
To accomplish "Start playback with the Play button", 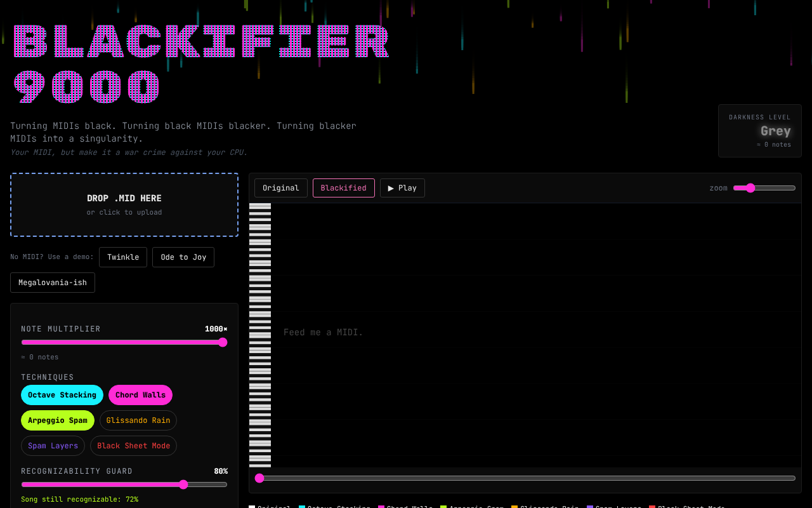I will coord(402,188).
